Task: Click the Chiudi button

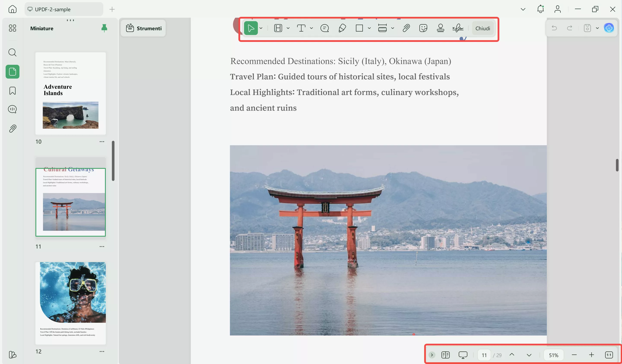Action: click(x=482, y=28)
